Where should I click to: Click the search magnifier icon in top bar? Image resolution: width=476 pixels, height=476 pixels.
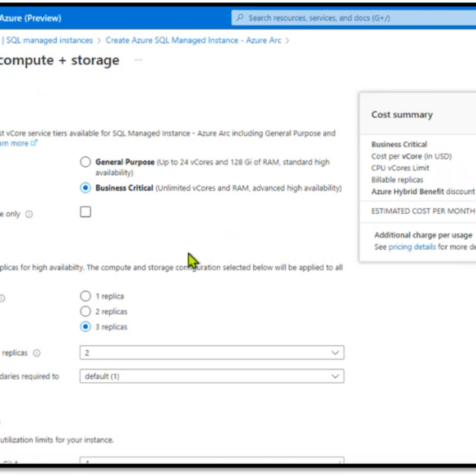coord(240,18)
